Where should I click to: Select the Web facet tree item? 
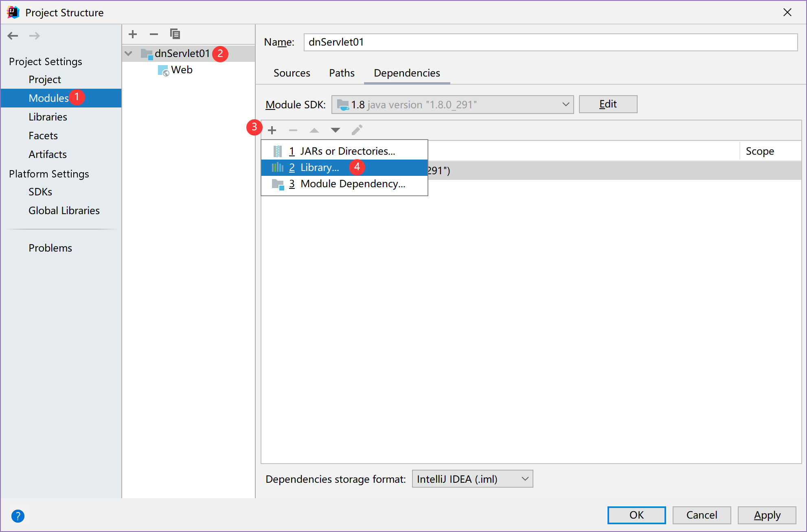click(181, 70)
